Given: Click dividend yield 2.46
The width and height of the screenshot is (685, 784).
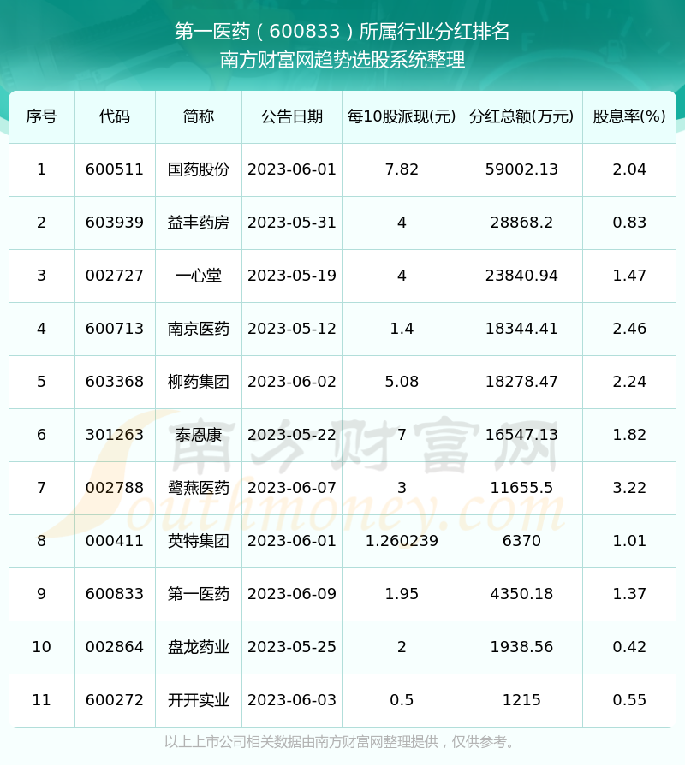Looking at the screenshot, I should [629, 329].
